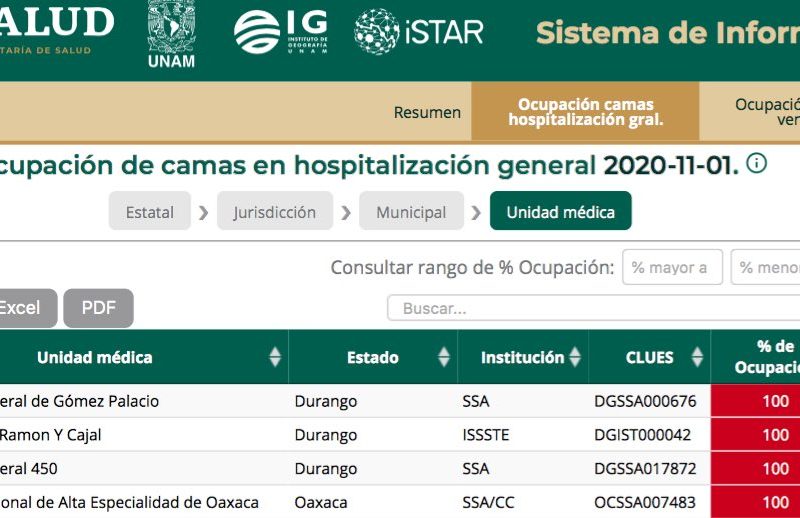Switch to Jurisdicción level view
Viewport: 800px width, 518px height.
point(274,212)
